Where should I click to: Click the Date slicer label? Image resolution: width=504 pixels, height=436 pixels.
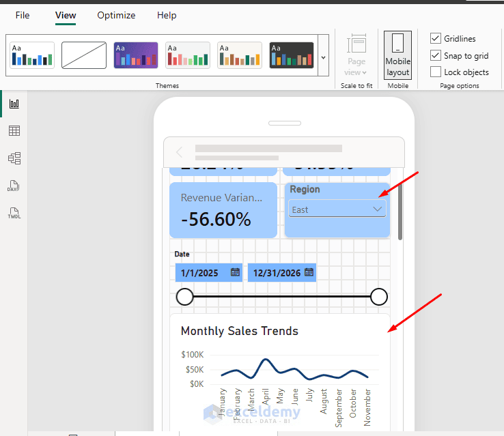coord(182,254)
